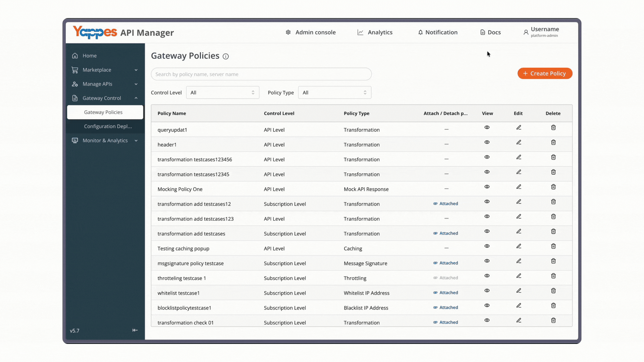View the header1 policy details
The width and height of the screenshot is (644, 362).
pyautogui.click(x=487, y=142)
